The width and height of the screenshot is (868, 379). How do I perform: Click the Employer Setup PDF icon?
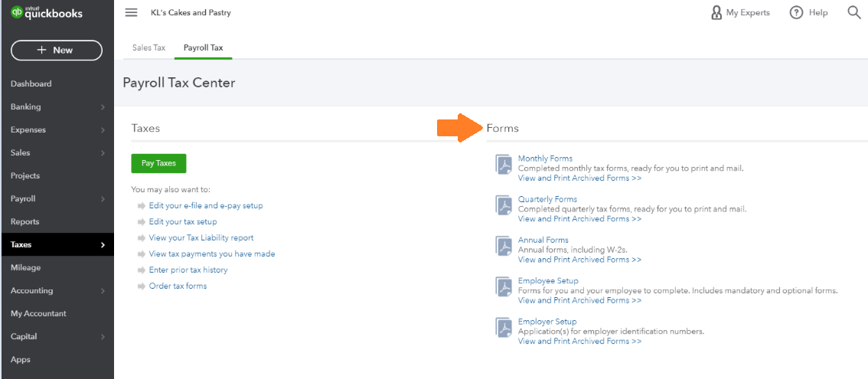tap(504, 328)
